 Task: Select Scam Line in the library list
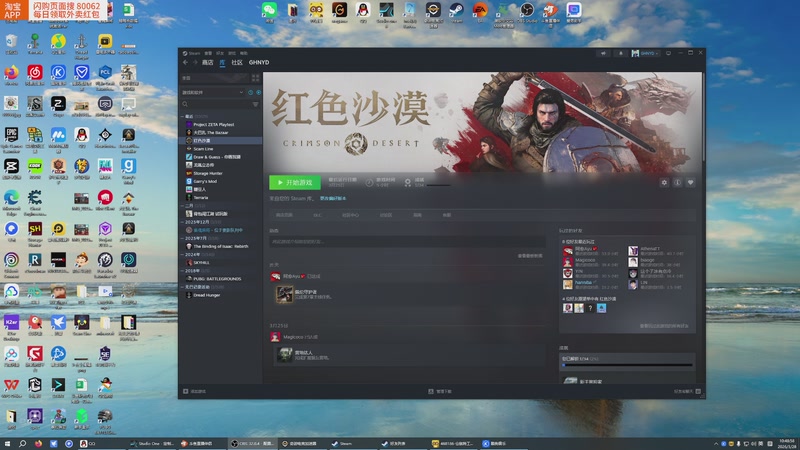(221, 149)
